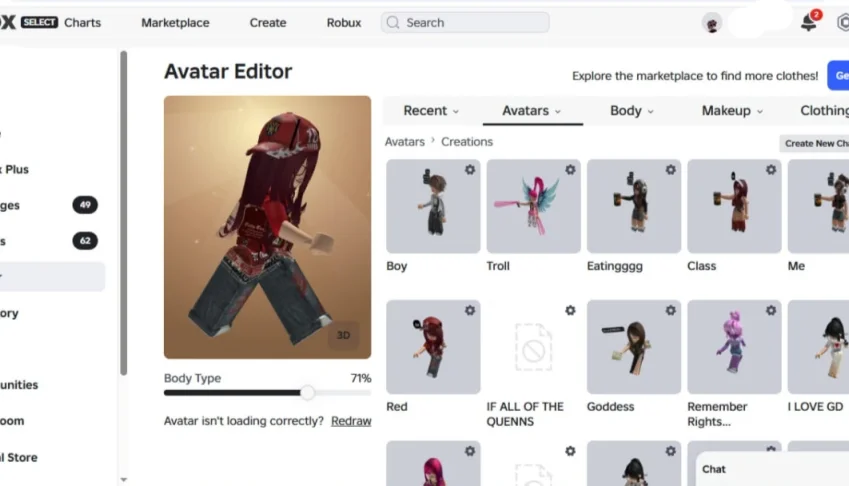Image resolution: width=849 pixels, height=486 pixels.
Task: Open gear on IF ALL OF THE QUENNS card
Action: click(x=570, y=311)
